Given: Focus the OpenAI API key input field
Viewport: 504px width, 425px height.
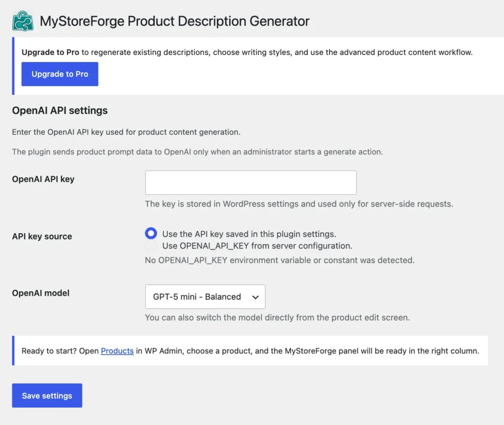Looking at the screenshot, I should [251, 182].
